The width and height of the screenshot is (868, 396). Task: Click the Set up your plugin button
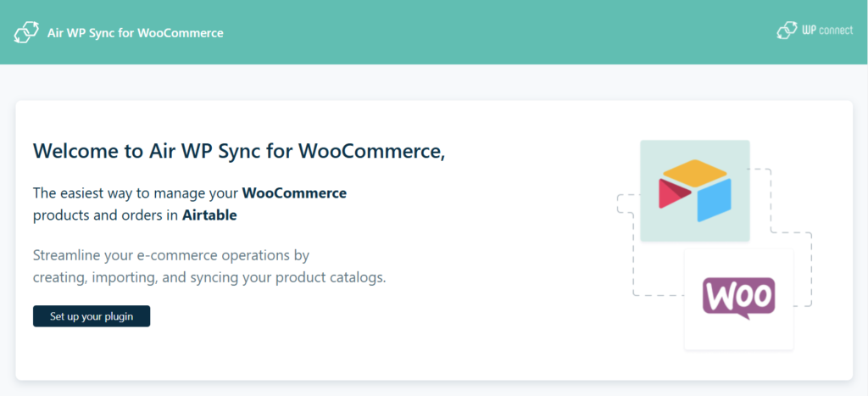(92, 316)
